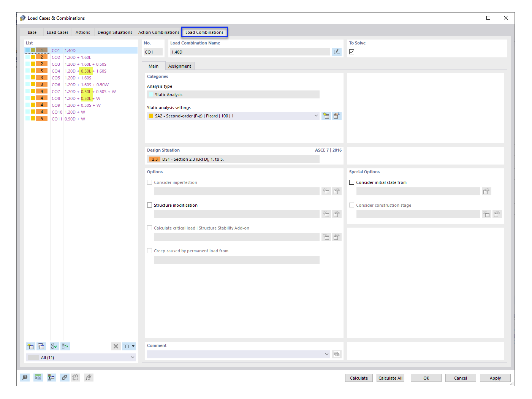Open the list view mode dropdown

[128, 346]
